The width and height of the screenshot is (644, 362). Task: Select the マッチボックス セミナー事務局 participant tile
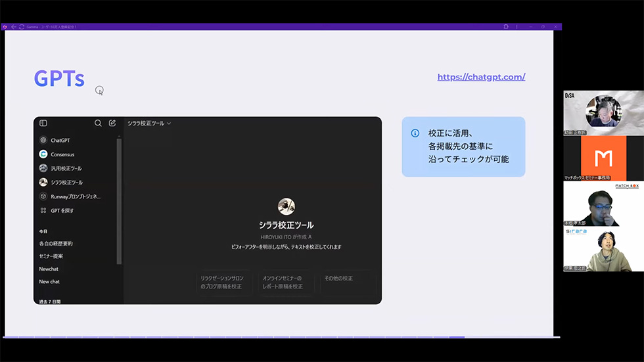coord(603,158)
